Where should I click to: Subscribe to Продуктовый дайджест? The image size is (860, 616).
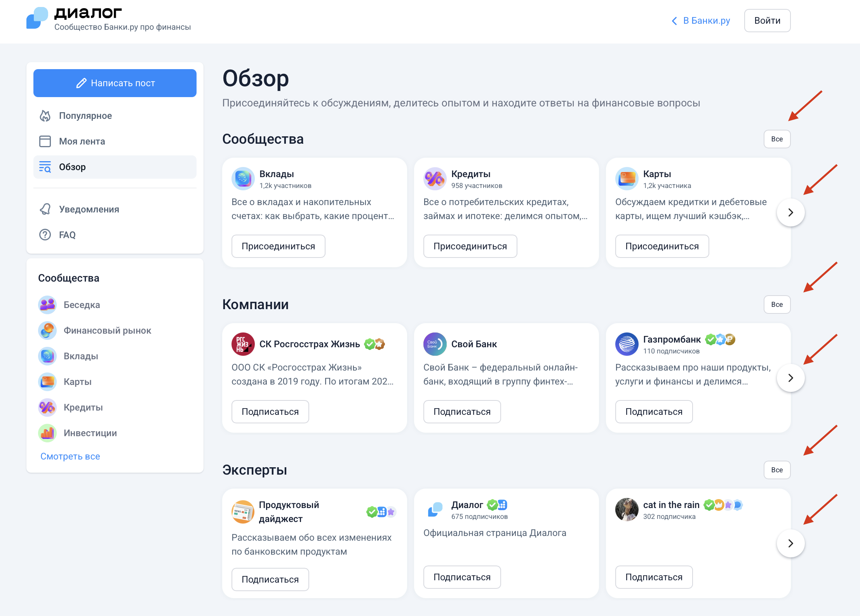[x=270, y=579]
